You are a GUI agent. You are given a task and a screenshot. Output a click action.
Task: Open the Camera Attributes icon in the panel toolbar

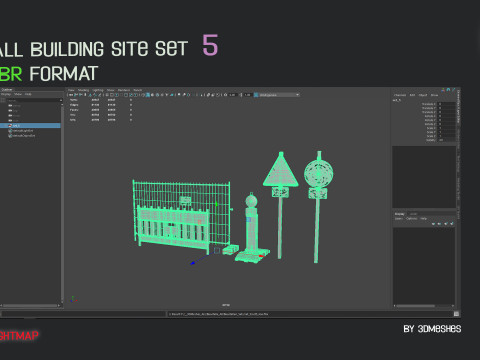pyautogui.click(x=80, y=95)
